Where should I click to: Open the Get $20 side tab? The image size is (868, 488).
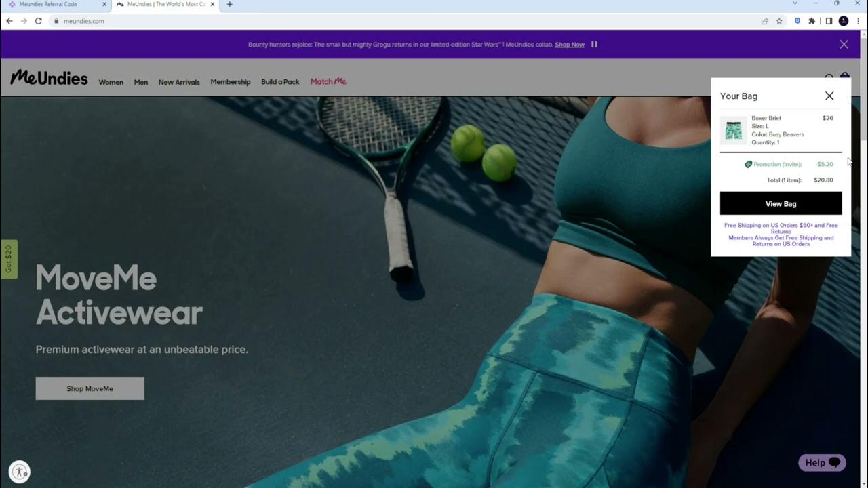9,259
